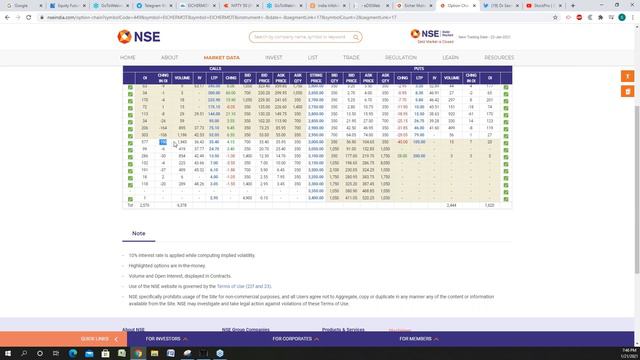Screen dimensions: 640x360
Task: Click the NSE logo in the header
Action: click(139, 37)
